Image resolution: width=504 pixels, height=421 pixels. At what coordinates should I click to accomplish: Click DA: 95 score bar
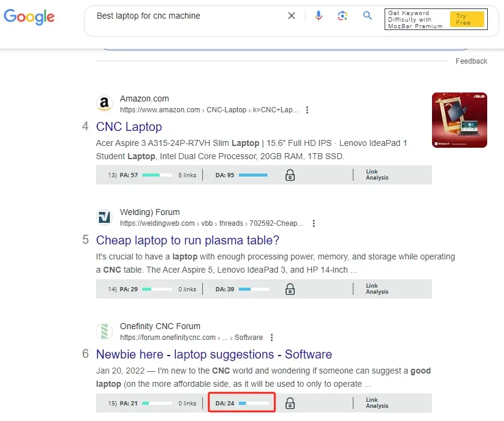click(254, 175)
